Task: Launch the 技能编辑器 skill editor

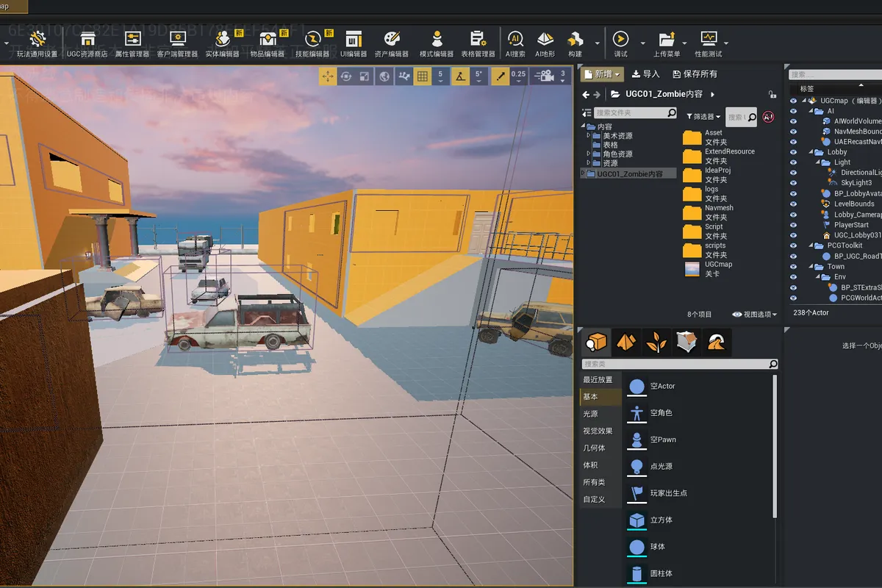Action: (312, 43)
